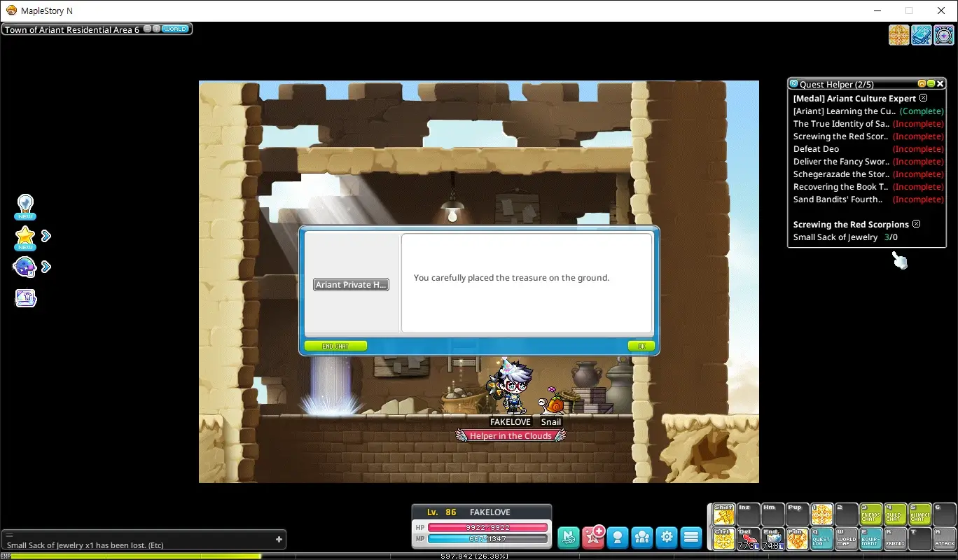Click the golden cross buff icon at top right
The height and width of the screenshot is (560, 958).
tap(899, 35)
